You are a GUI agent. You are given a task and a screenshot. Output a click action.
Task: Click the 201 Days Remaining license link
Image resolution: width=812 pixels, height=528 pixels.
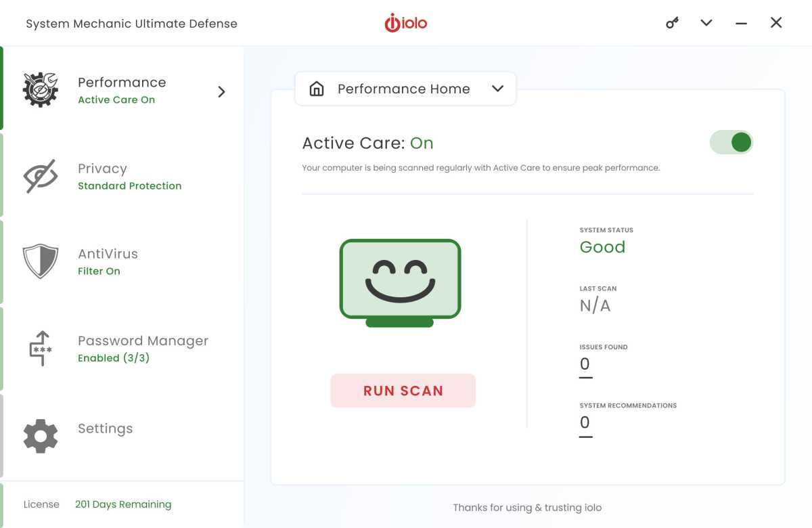[123, 504]
